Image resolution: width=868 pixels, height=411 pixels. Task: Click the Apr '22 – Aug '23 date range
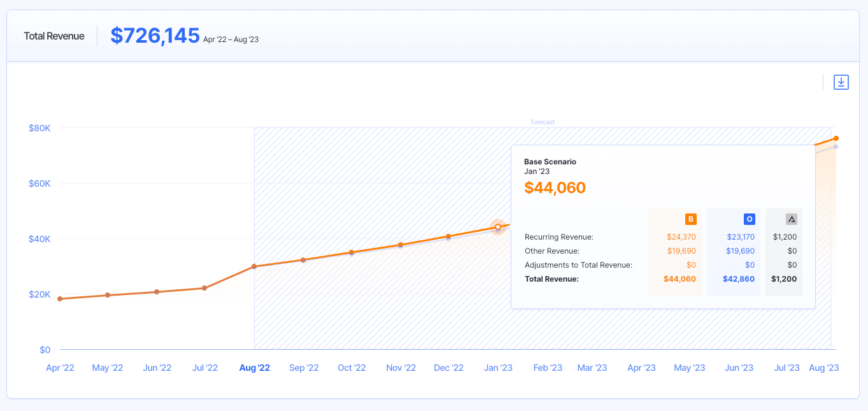click(231, 40)
